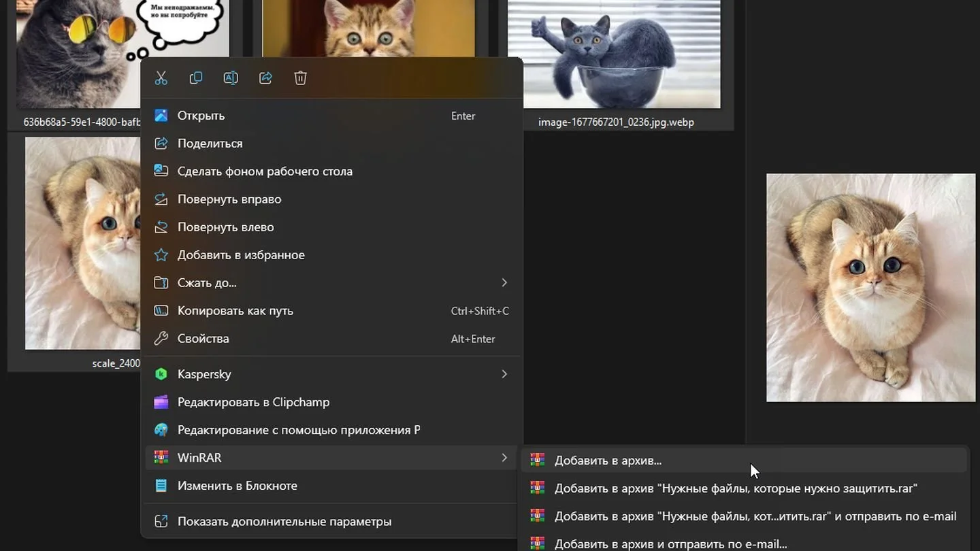This screenshot has height=551, width=980.
Task: Expand the WinRAR submenu arrow
Action: pos(504,458)
